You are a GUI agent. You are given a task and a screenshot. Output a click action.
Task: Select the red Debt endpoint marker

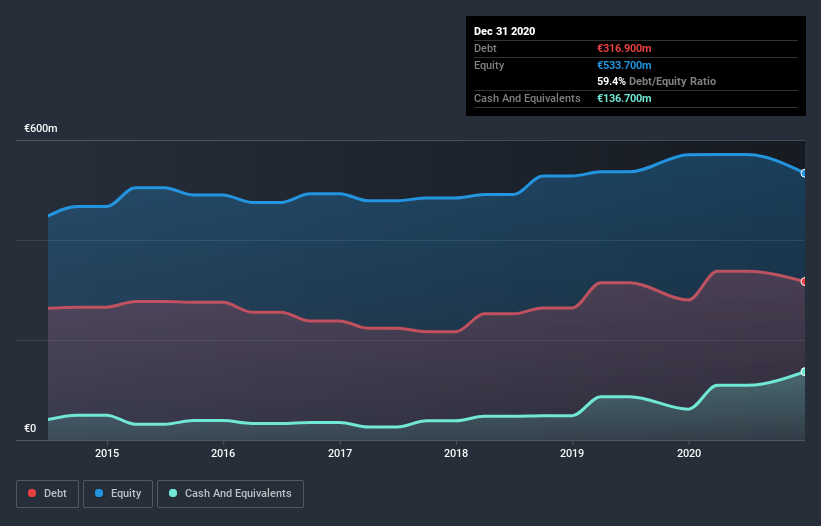coord(804,282)
